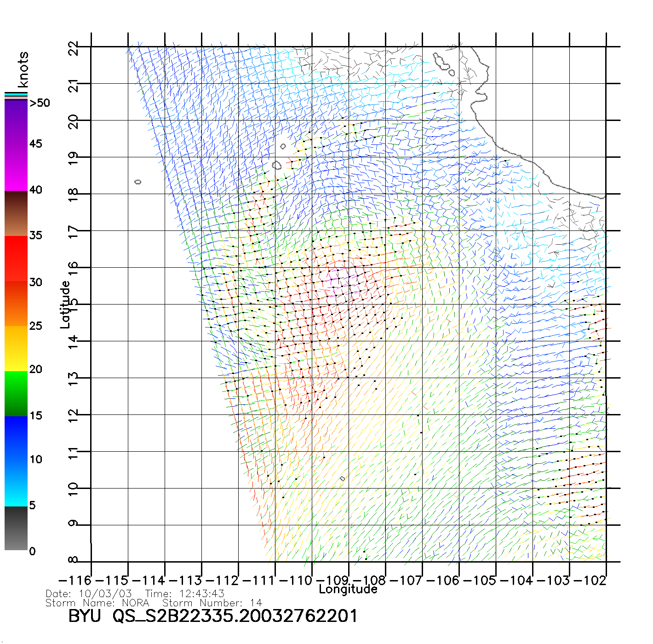Select the brown 35-40 knots legend band
The height and width of the screenshot is (644, 653).
pyautogui.click(x=16, y=214)
